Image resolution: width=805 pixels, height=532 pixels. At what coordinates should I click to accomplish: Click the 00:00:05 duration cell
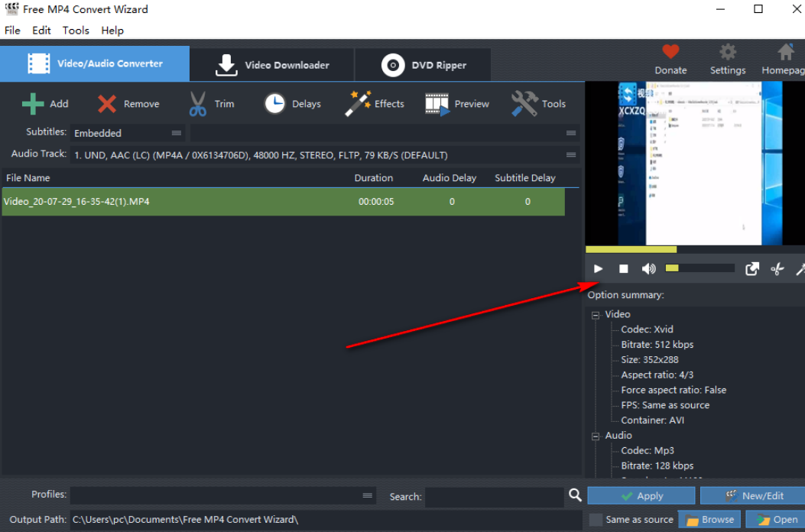click(376, 202)
